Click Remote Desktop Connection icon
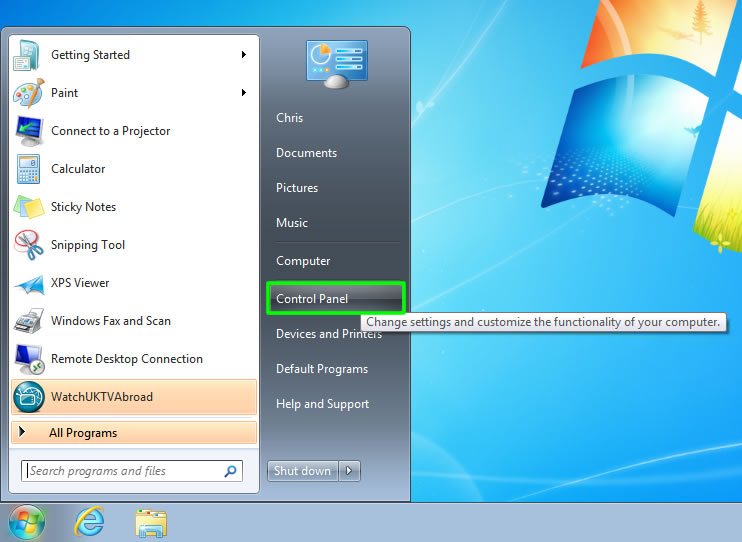Screen dimensions: 742x542 tap(29, 359)
